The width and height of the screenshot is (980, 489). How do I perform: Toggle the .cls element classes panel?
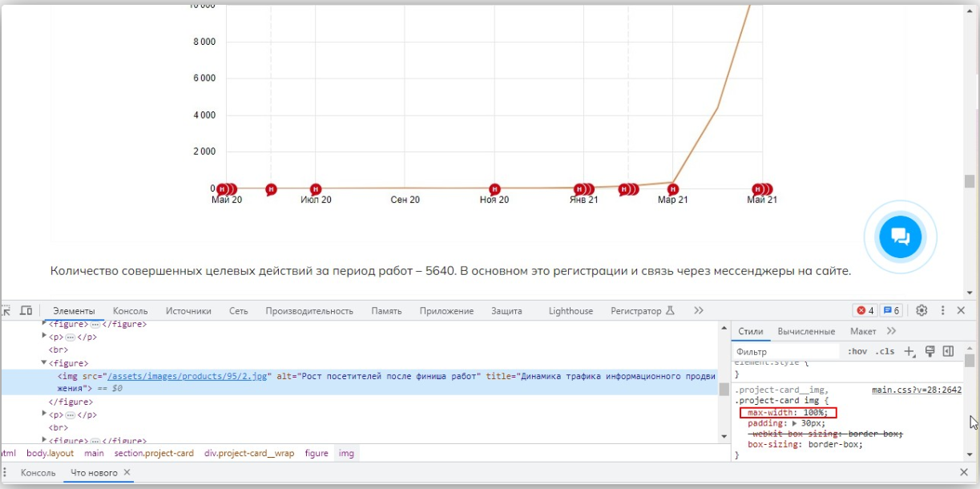coord(885,351)
